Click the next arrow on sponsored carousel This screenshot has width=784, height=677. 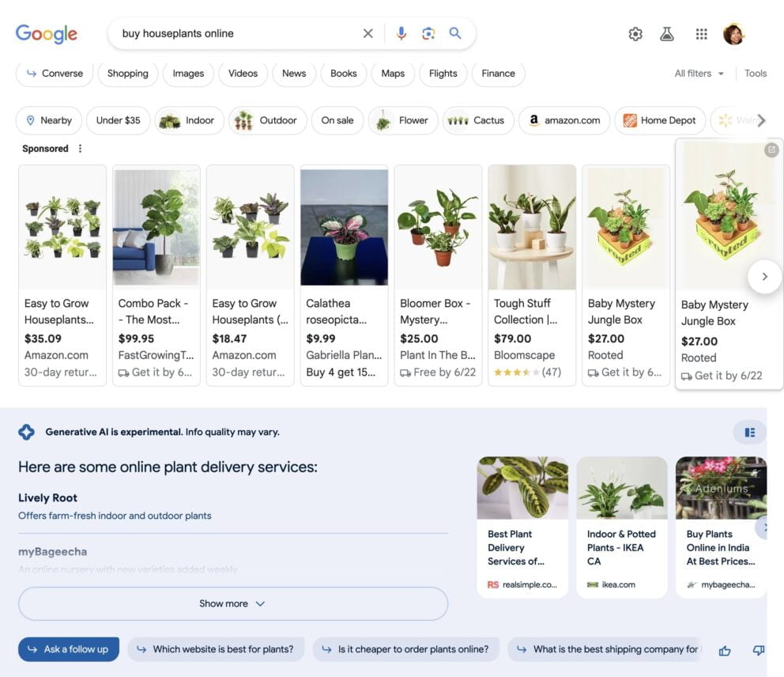[x=764, y=276]
